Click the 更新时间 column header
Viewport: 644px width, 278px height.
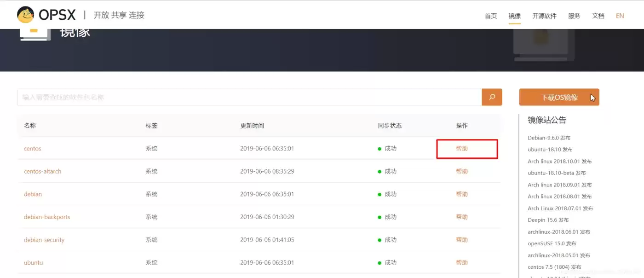coord(252,126)
